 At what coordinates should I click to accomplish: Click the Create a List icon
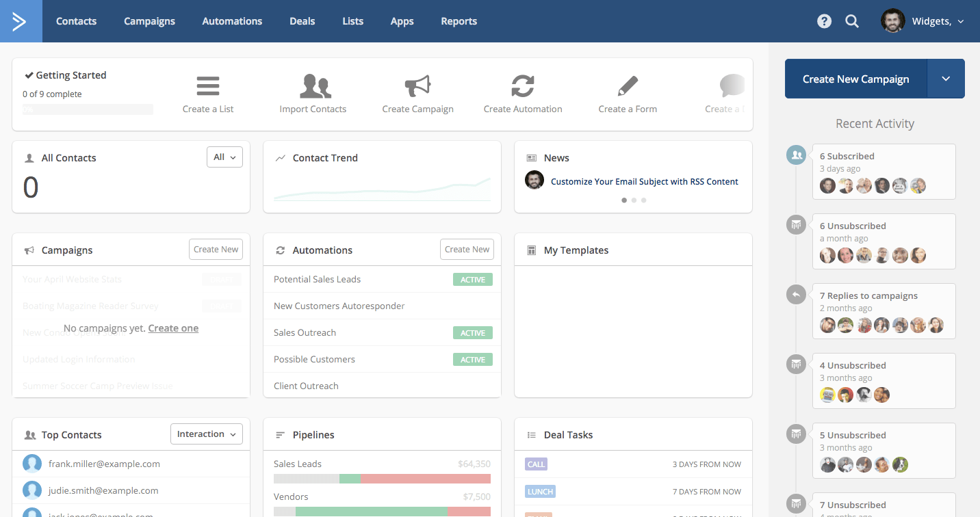tap(207, 85)
